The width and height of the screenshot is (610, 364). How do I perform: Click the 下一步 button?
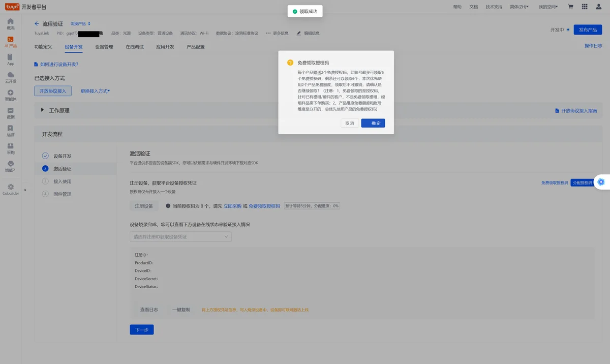(142, 329)
